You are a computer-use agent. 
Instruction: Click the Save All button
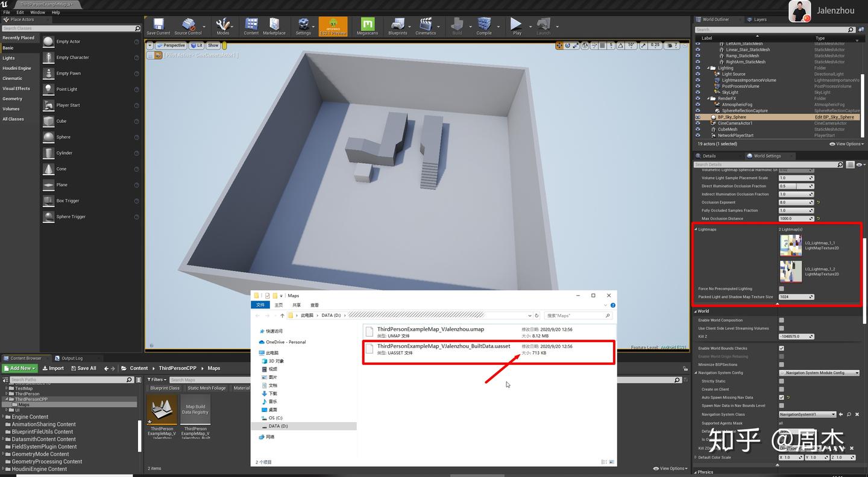[x=83, y=368]
